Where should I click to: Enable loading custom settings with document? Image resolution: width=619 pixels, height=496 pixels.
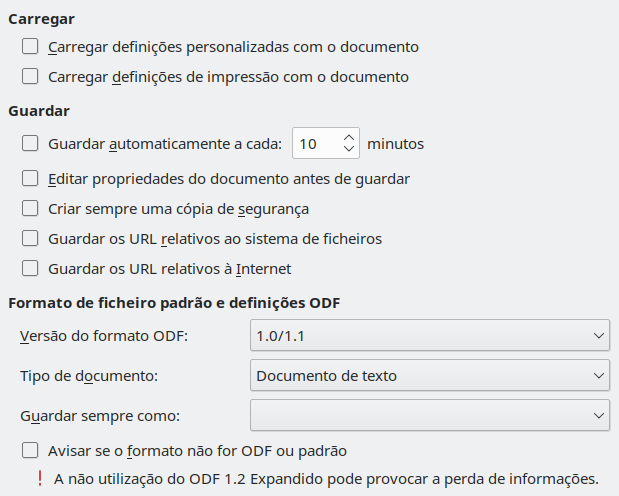point(30,46)
